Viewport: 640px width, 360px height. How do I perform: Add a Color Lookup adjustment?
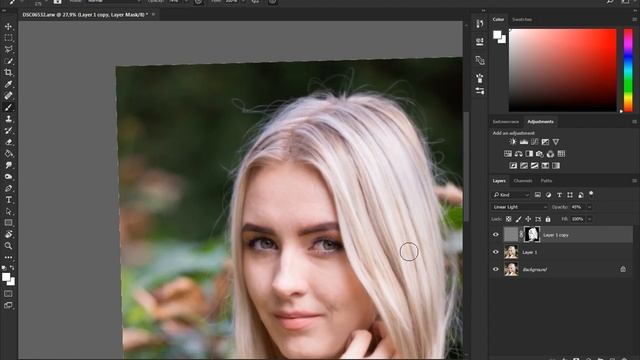(561, 153)
